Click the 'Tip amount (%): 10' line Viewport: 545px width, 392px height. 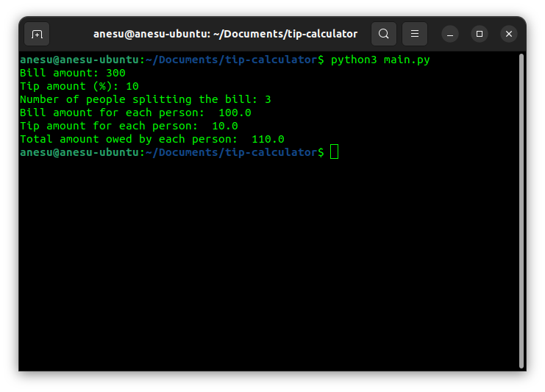(x=79, y=86)
